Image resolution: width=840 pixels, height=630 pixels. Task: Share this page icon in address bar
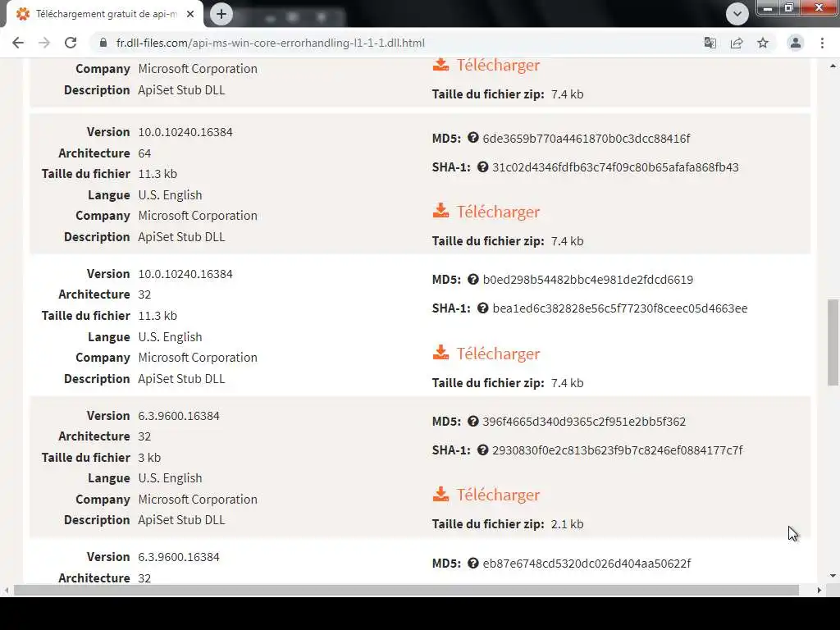(x=737, y=43)
